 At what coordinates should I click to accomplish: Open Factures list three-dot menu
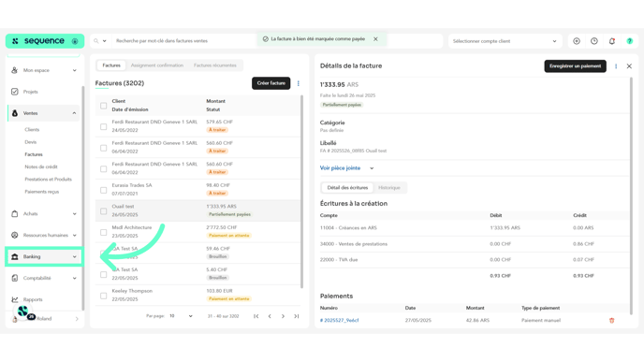pos(299,83)
